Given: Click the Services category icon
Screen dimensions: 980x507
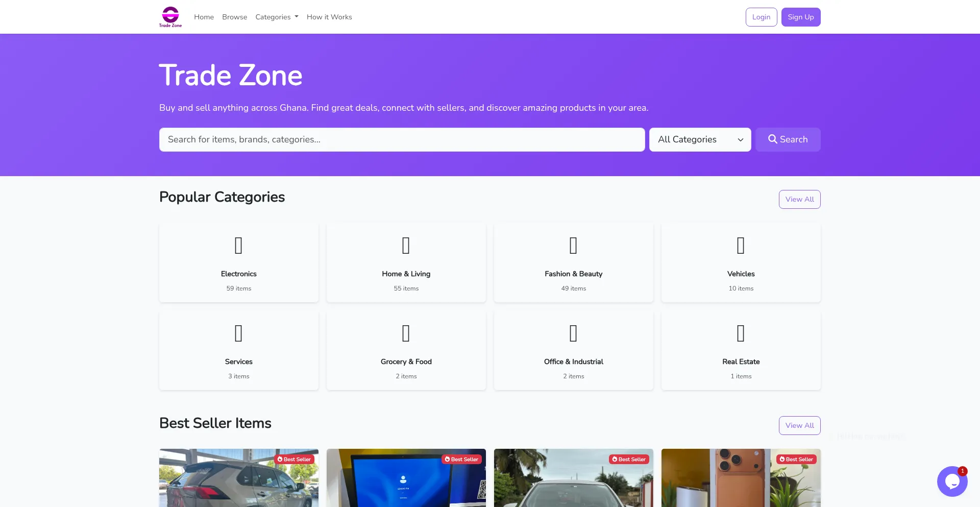Looking at the screenshot, I should point(238,333).
